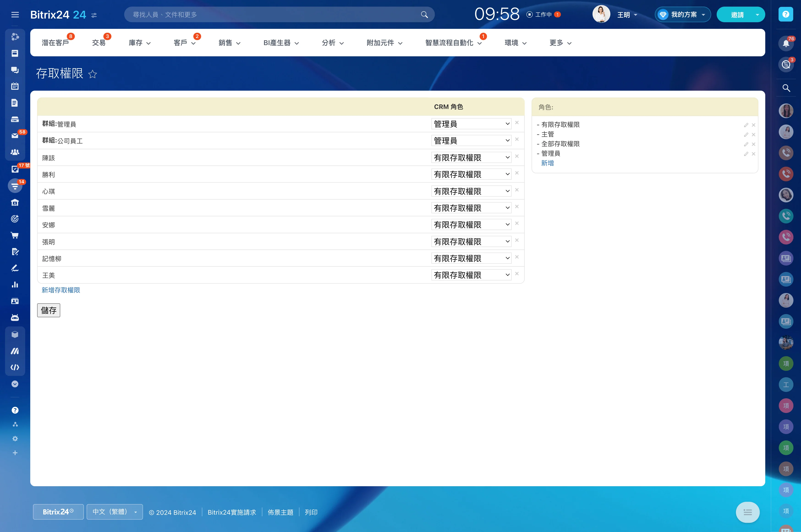Open the mail icon with 58 badge
Viewport: 801px width, 532px height.
pyautogui.click(x=15, y=136)
